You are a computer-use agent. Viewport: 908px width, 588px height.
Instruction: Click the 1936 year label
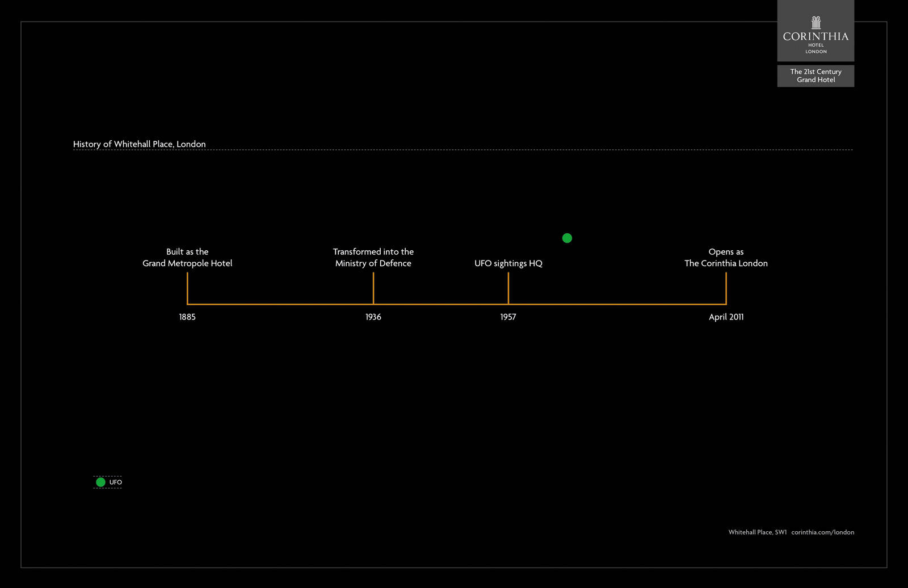(x=373, y=317)
